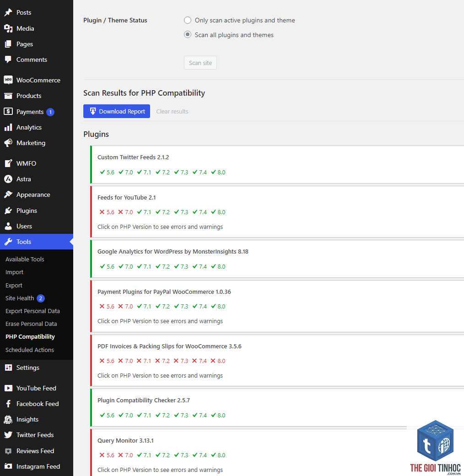Click the Site Health count badge
464x476 pixels.
(41, 298)
